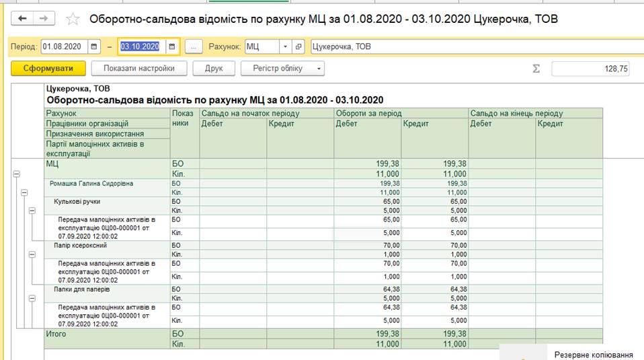This screenshot has height=360, width=644.
Task: Click the sum sigma icon
Action: click(x=536, y=69)
